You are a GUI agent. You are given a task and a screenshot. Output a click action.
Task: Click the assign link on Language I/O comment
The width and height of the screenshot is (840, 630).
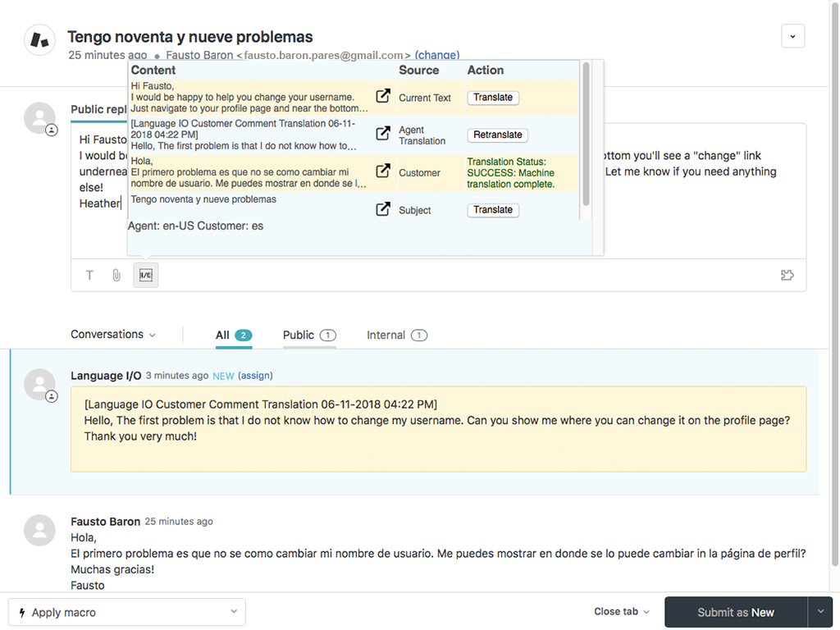(x=255, y=376)
